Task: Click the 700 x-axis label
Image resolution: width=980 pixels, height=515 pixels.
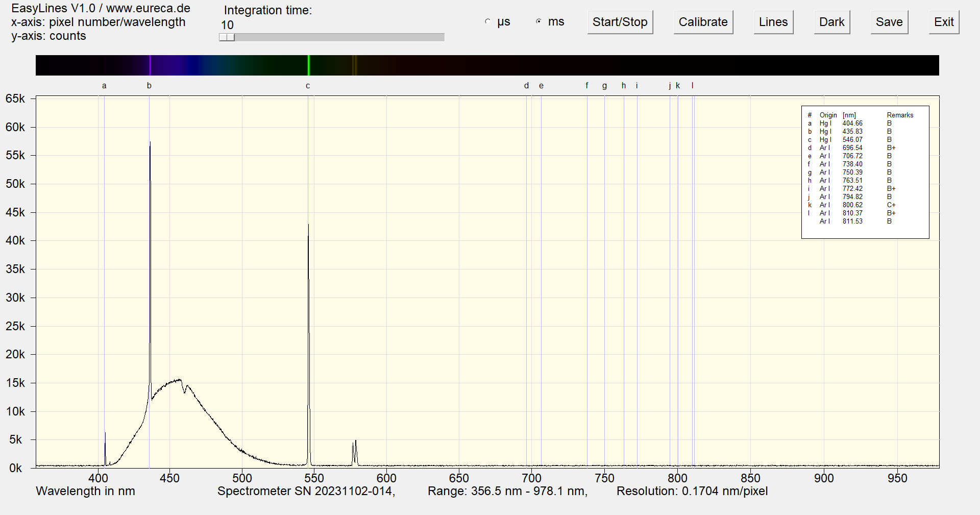Action: [531, 478]
